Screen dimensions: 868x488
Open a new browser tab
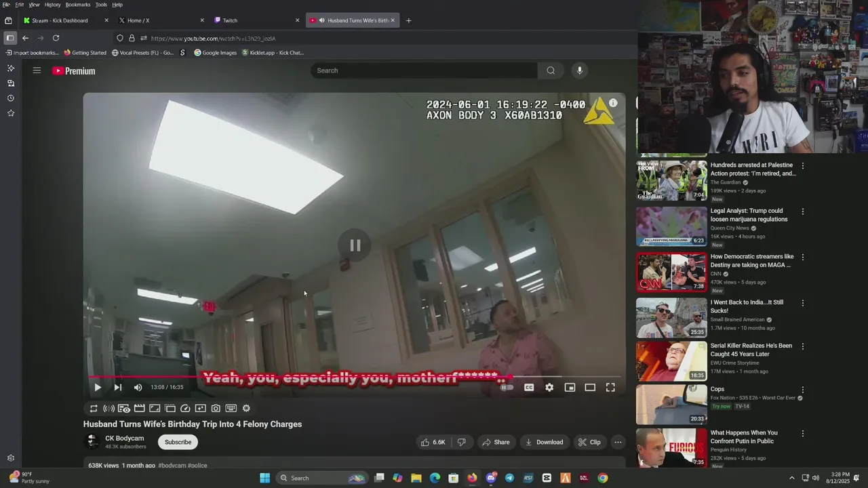[x=408, y=20]
